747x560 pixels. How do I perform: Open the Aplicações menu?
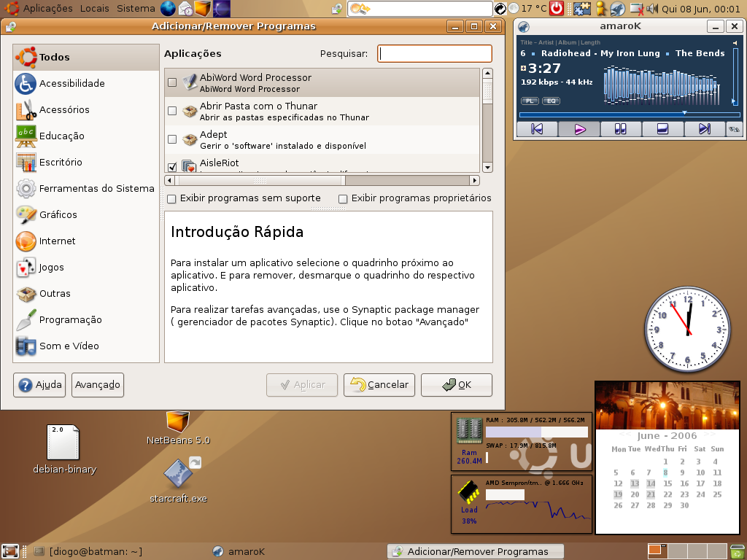[47, 8]
